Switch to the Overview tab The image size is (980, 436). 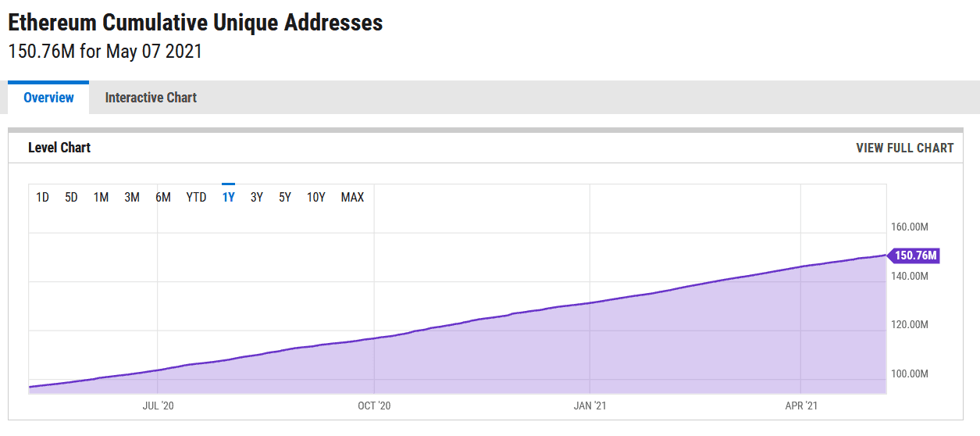pyautogui.click(x=48, y=98)
